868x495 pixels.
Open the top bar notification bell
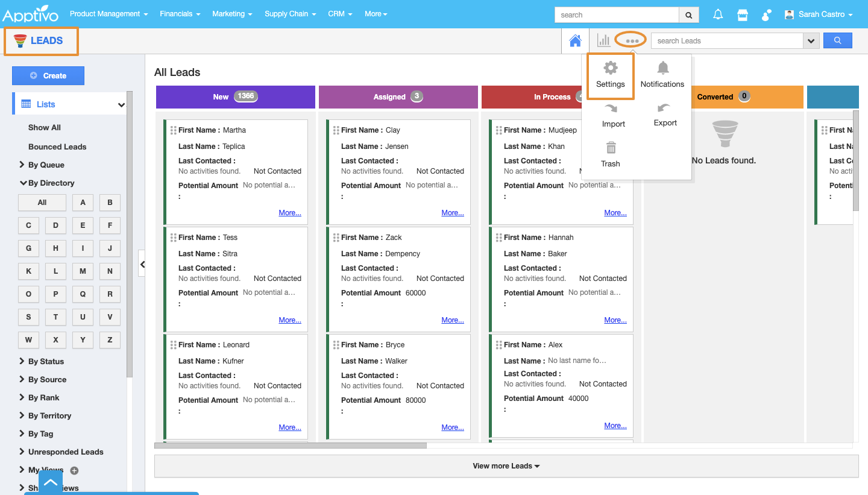click(x=718, y=14)
